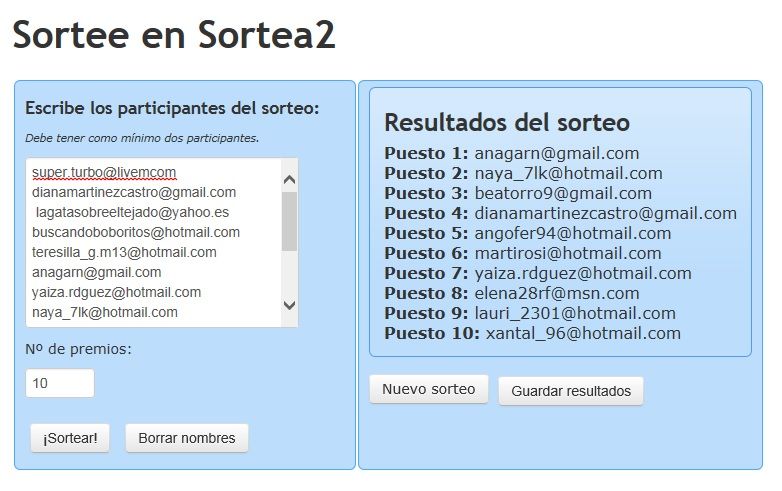Click the Puesto 5 result angofer94@hotmail.com
Image resolution: width=782 pixels, height=491 pixels.
coord(573,233)
